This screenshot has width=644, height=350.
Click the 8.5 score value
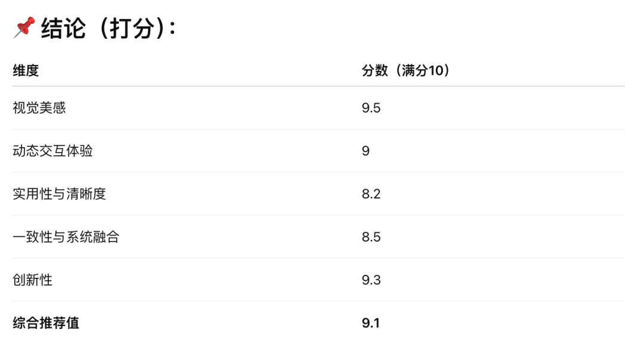[371, 237]
